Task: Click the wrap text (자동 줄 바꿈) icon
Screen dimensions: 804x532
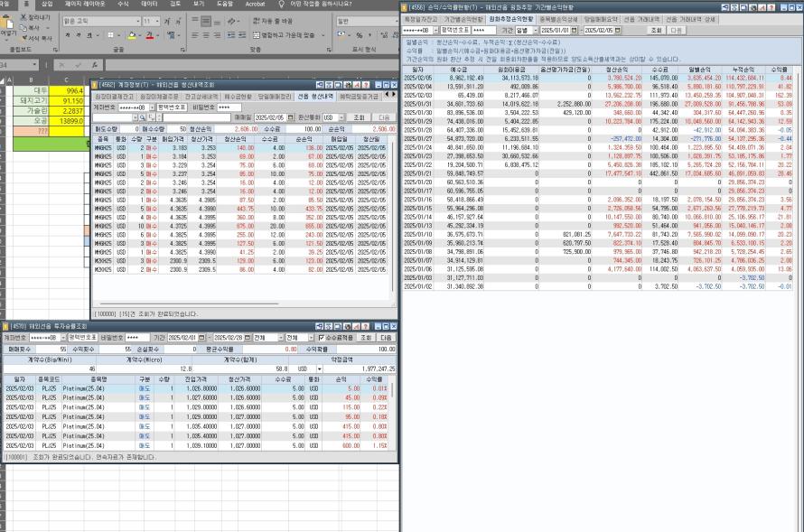Action: point(257,21)
